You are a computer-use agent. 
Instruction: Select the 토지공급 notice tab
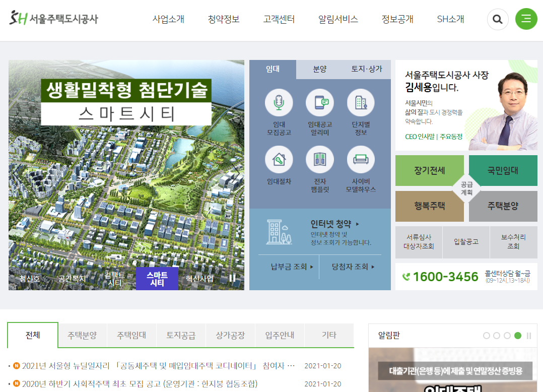click(x=181, y=335)
